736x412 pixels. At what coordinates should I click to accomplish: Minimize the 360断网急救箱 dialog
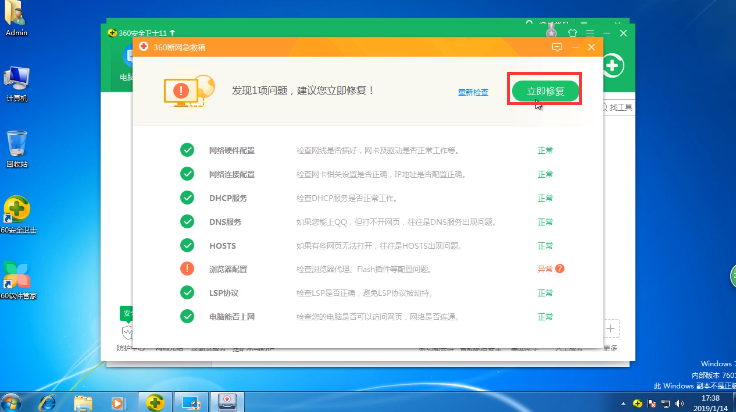tap(574, 47)
